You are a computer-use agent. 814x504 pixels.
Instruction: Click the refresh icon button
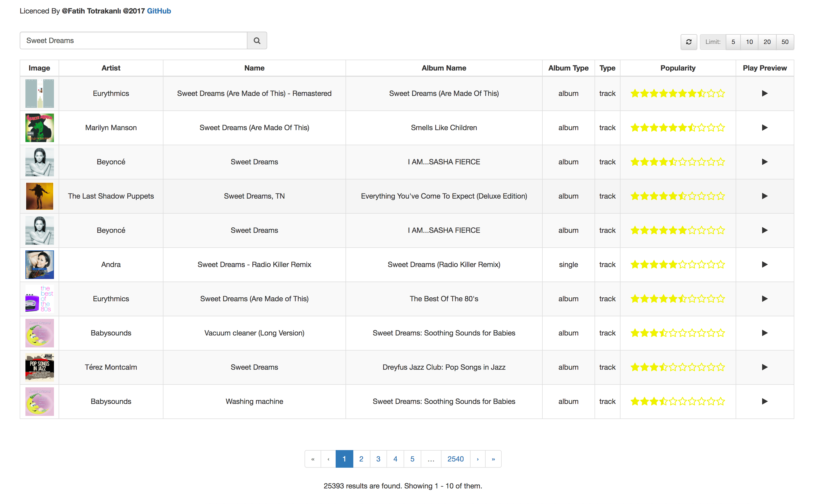coord(688,42)
